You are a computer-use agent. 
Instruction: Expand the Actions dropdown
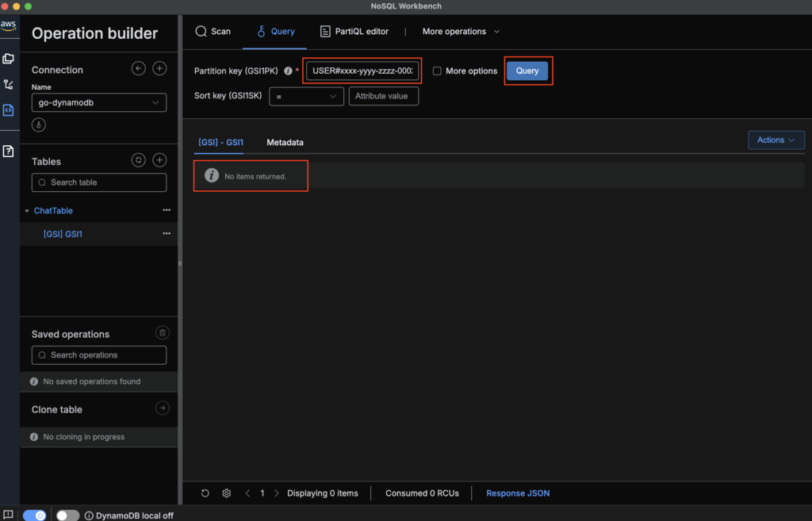776,140
